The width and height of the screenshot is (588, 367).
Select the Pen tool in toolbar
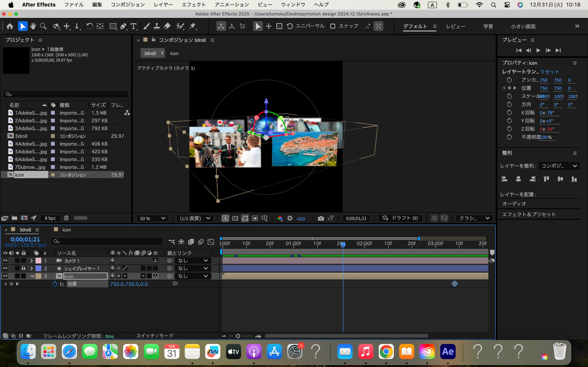[x=123, y=26]
